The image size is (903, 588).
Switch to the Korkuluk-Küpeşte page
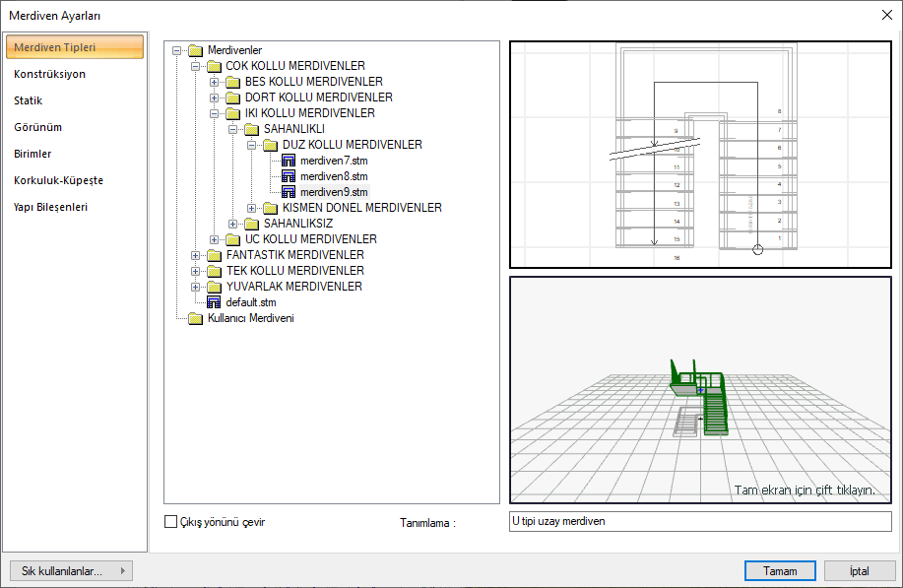[x=58, y=180]
